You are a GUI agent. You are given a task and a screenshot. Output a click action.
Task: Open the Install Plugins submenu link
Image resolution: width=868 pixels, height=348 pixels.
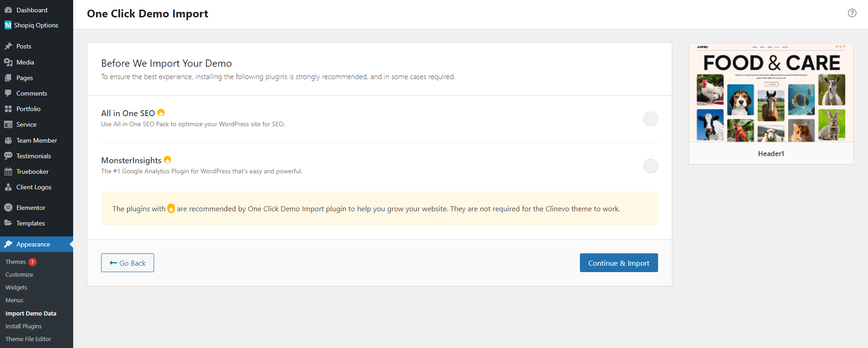pyautogui.click(x=23, y=327)
